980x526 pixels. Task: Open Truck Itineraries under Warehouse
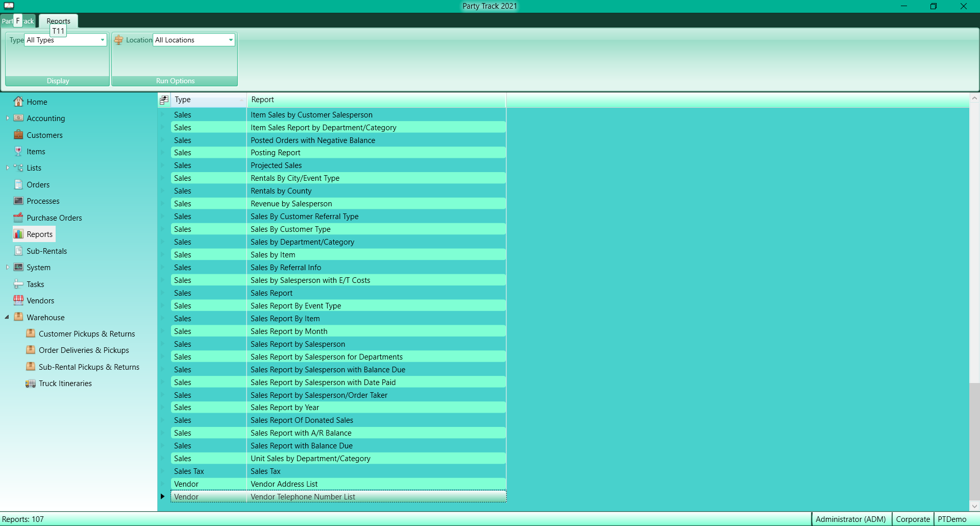coord(65,383)
